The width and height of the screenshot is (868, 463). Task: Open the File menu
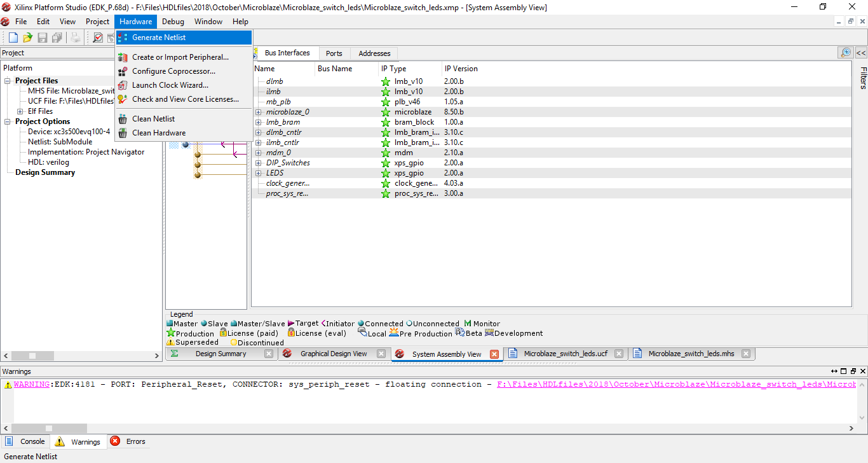point(21,22)
